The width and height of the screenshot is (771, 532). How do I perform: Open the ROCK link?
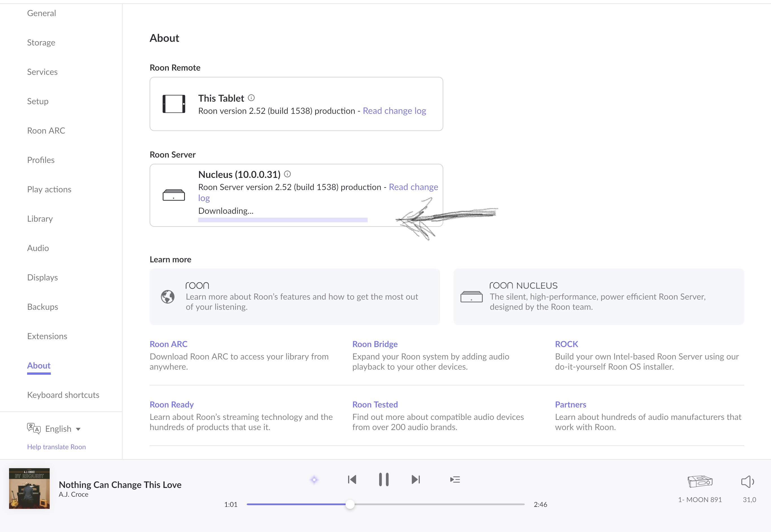point(566,344)
